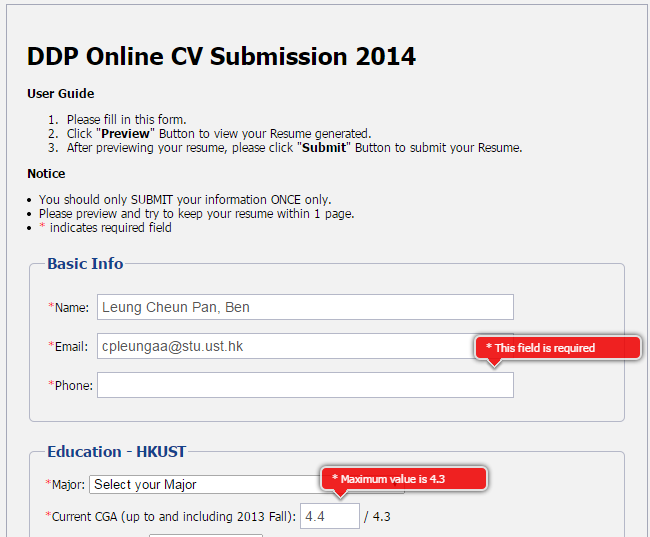The image size is (650, 537).
Task: Click the 'DDP Online CV Submission 2014' heading
Action: point(221,56)
